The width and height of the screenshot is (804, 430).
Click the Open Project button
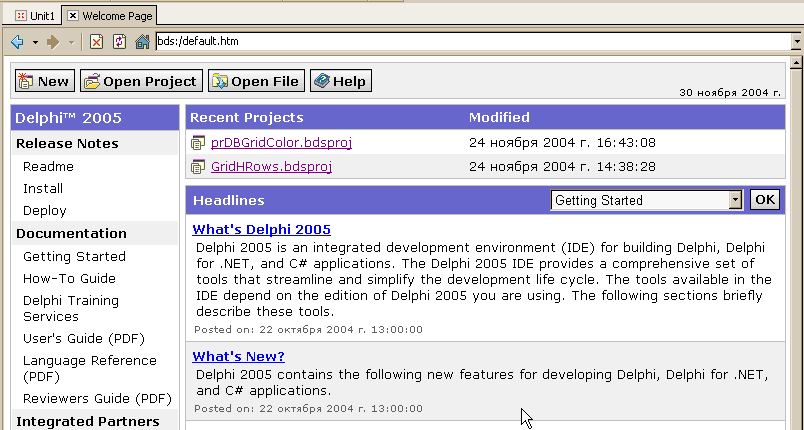coord(142,81)
